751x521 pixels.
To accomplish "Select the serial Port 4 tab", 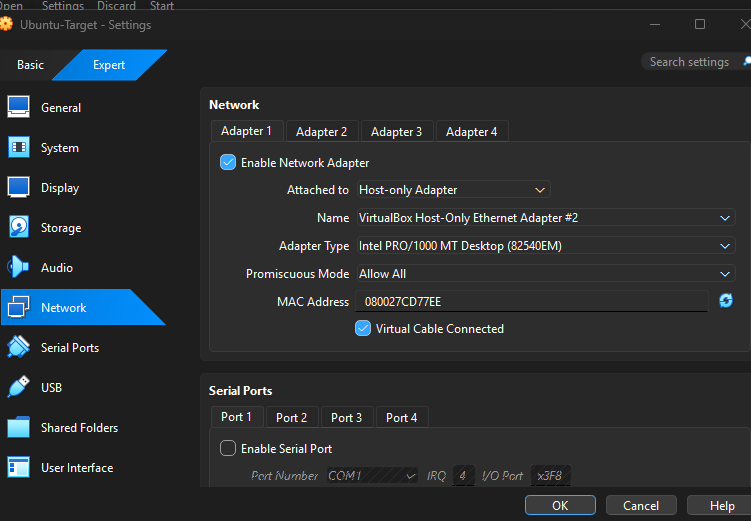I will 402,418.
